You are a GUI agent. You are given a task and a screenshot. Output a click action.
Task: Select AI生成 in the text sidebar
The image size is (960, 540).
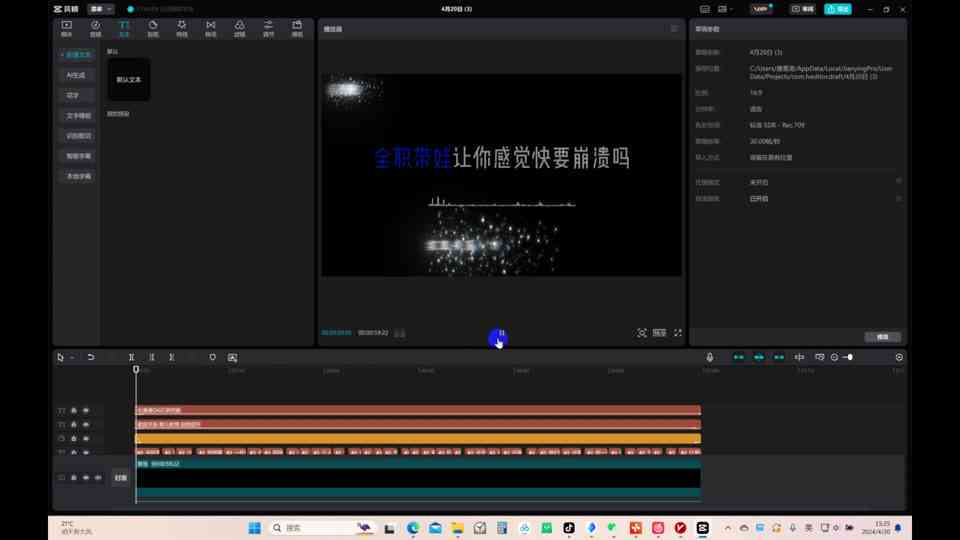[x=77, y=75]
